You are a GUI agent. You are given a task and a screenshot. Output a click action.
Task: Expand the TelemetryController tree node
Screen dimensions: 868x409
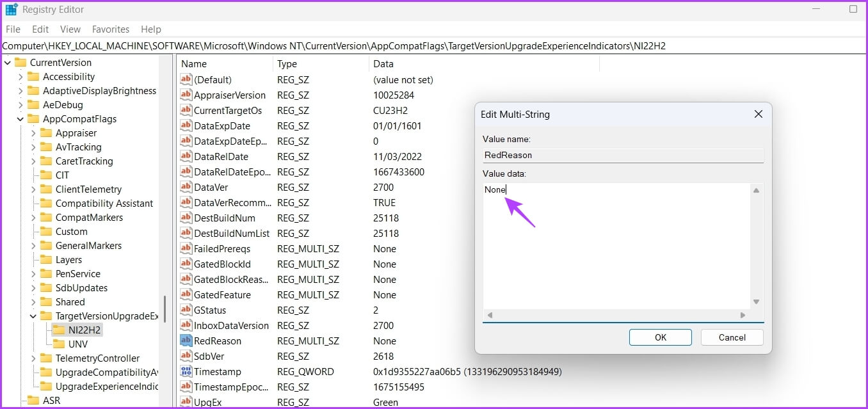[33, 358]
